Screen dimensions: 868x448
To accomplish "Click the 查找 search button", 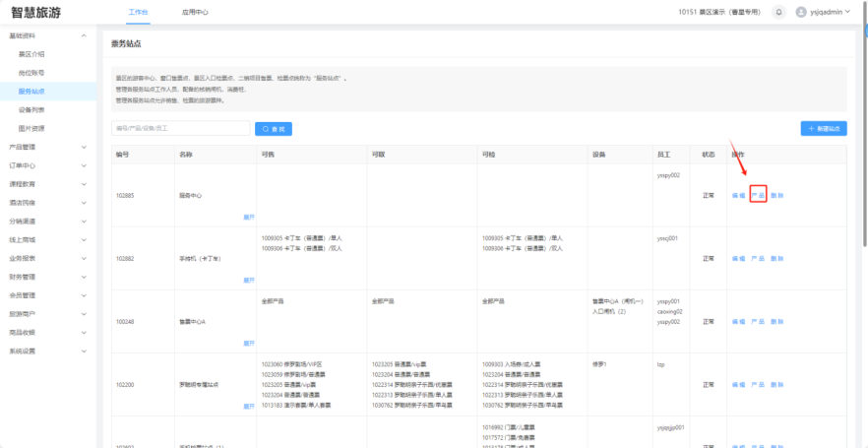I will point(274,128).
